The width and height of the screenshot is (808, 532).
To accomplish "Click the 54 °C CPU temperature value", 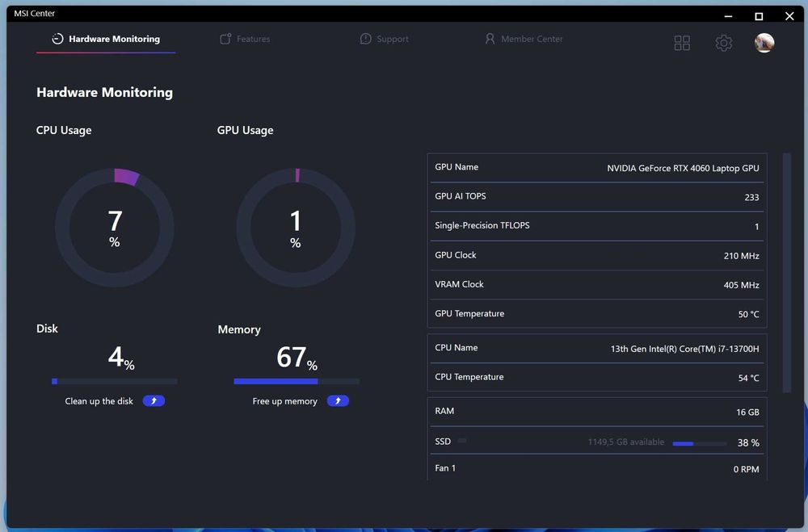I will (x=748, y=378).
